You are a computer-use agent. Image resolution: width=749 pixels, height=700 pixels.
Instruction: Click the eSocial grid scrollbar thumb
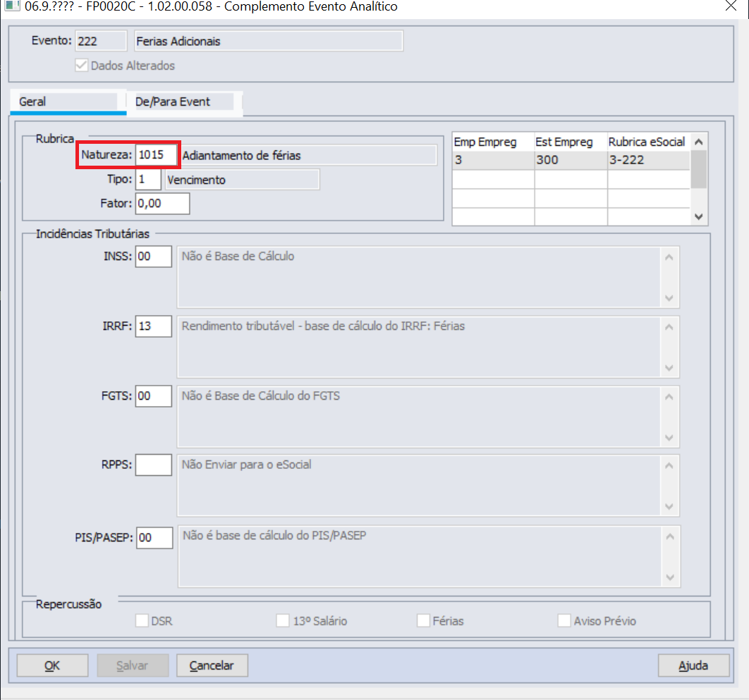[x=698, y=169]
